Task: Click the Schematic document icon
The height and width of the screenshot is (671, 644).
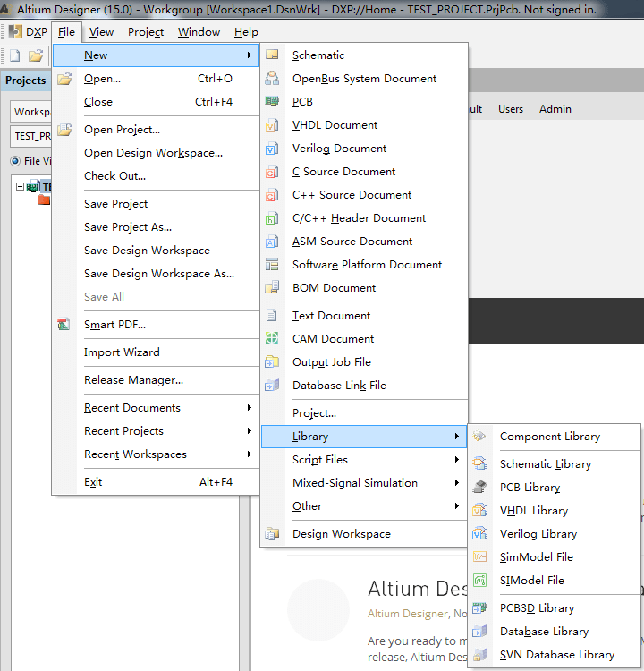Action: 273,55
